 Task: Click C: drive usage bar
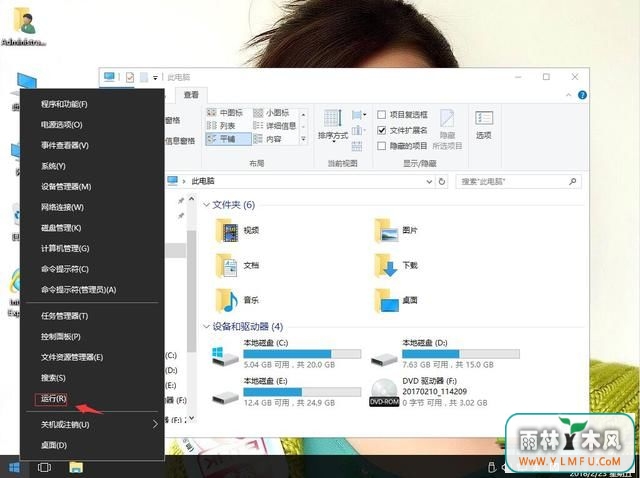point(302,353)
